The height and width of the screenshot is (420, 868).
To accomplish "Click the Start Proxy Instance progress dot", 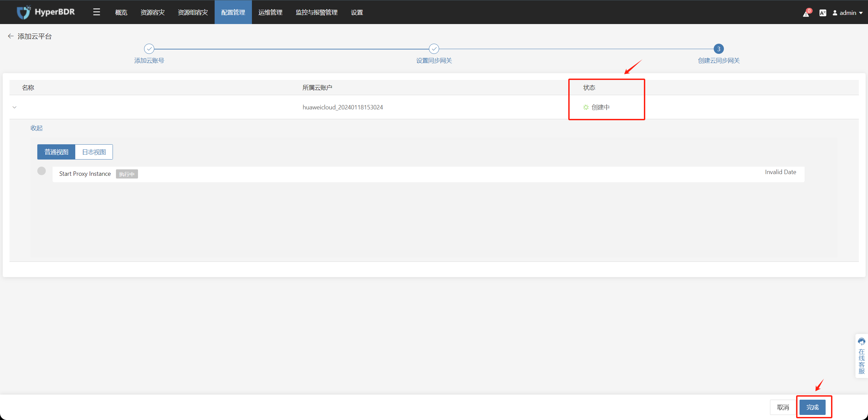I will click(41, 171).
